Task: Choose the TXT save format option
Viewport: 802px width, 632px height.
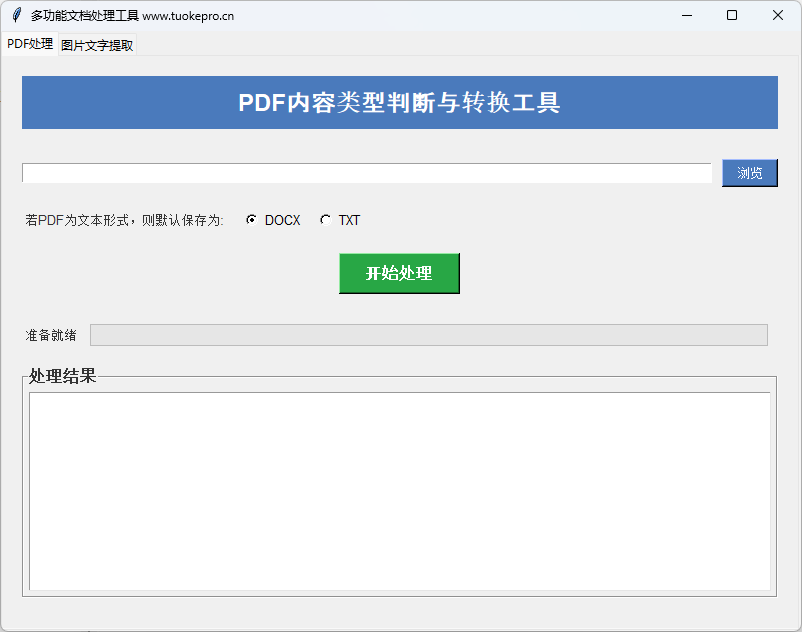Action: click(x=340, y=220)
